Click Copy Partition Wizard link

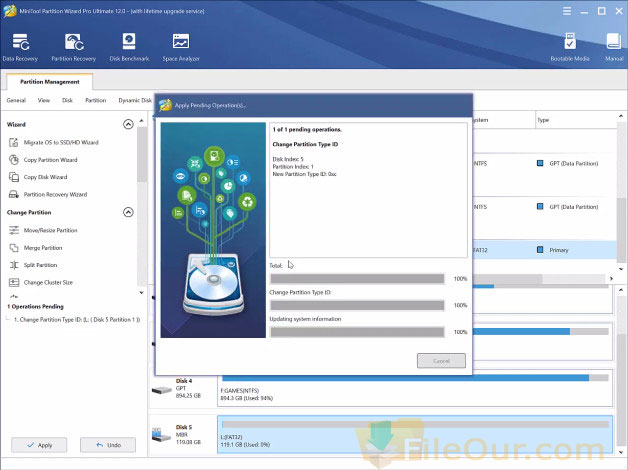pyautogui.click(x=50, y=160)
